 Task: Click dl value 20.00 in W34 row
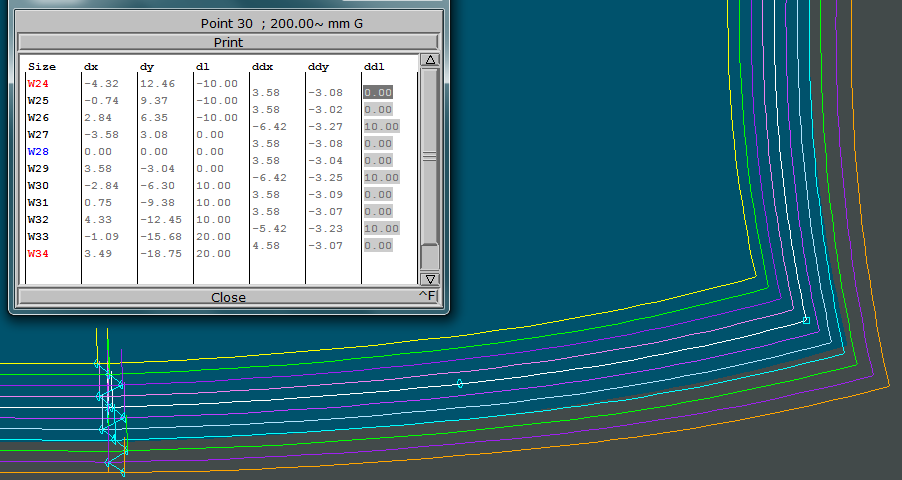click(x=213, y=253)
